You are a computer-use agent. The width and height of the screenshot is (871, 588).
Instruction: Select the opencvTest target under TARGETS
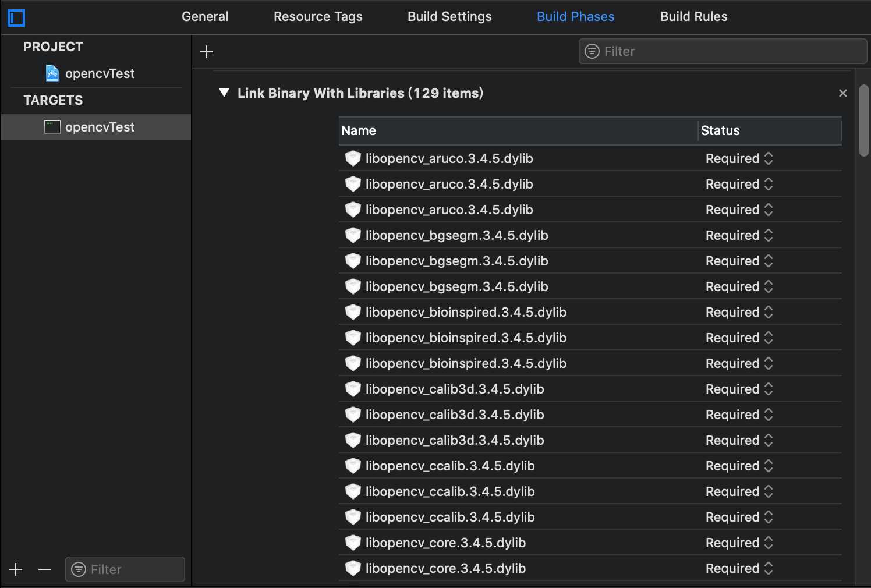click(x=96, y=127)
